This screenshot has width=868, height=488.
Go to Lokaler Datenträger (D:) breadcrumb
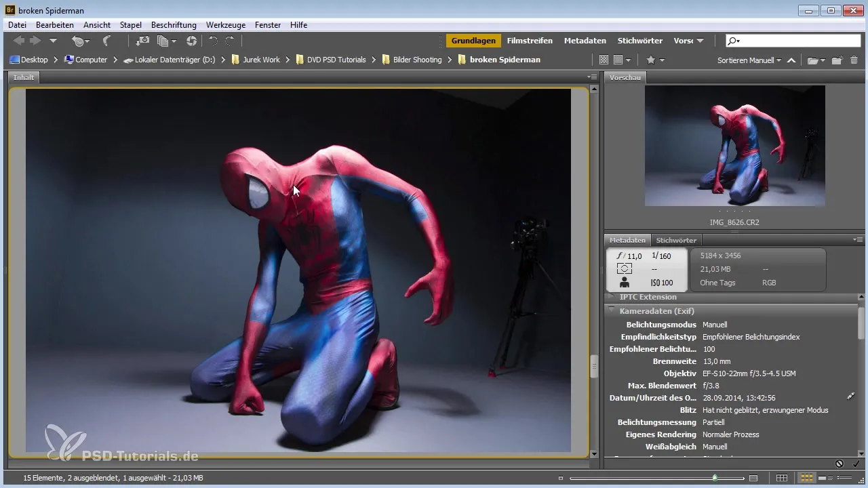[x=169, y=60]
